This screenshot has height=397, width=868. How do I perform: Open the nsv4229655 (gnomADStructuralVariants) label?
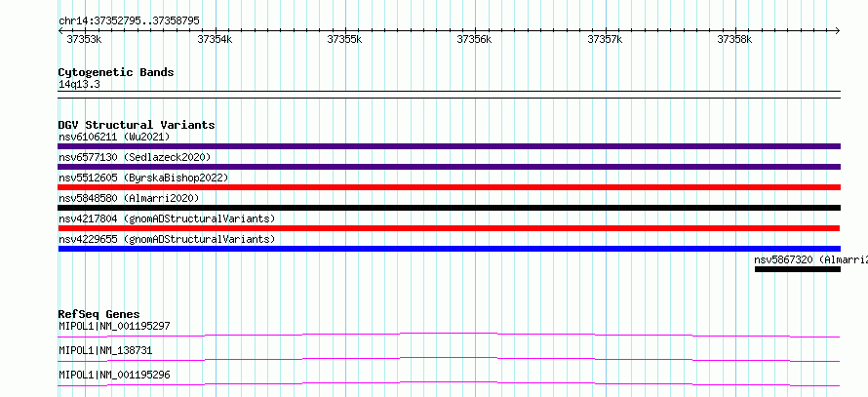coord(167,239)
